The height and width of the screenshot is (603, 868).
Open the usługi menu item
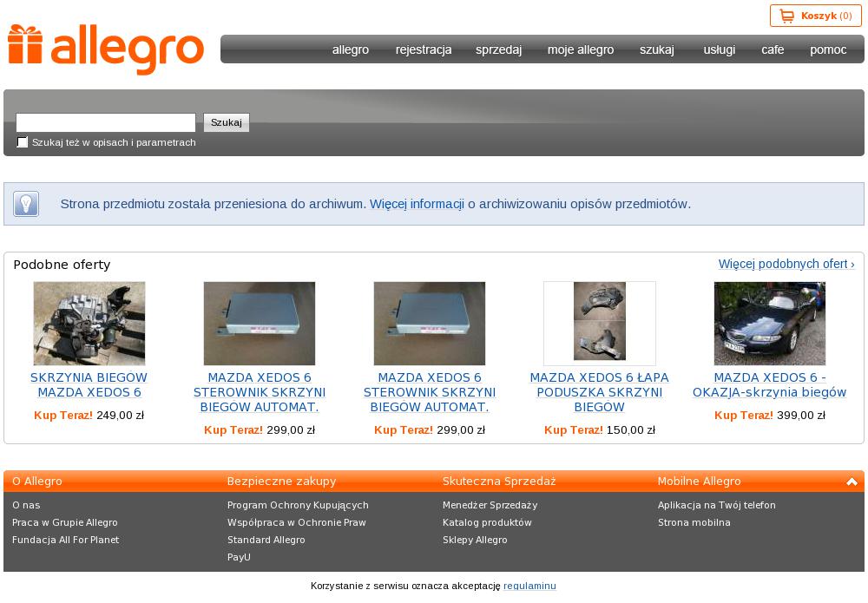(x=719, y=49)
